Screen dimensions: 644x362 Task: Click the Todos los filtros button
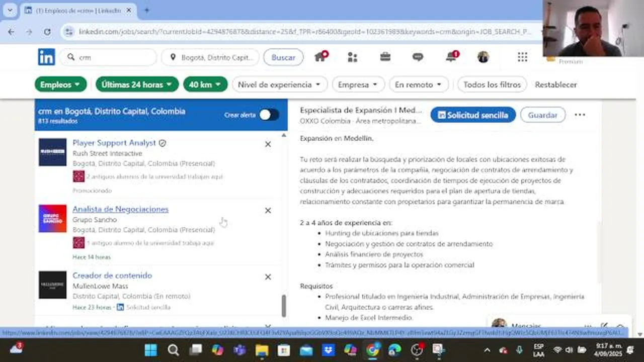(492, 84)
